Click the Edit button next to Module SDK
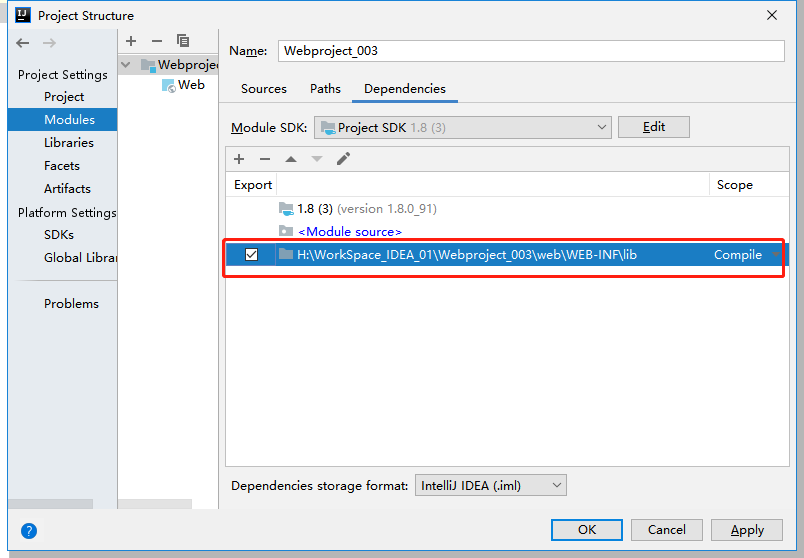 point(654,127)
